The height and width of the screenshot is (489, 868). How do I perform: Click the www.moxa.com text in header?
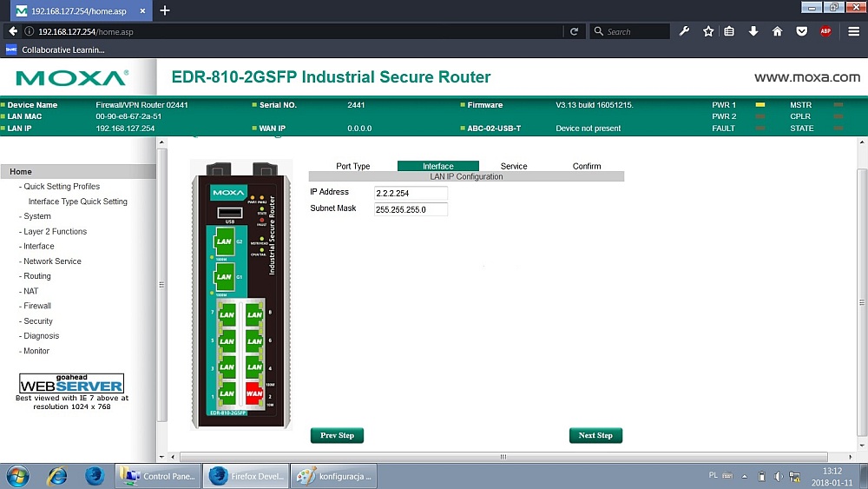(807, 77)
